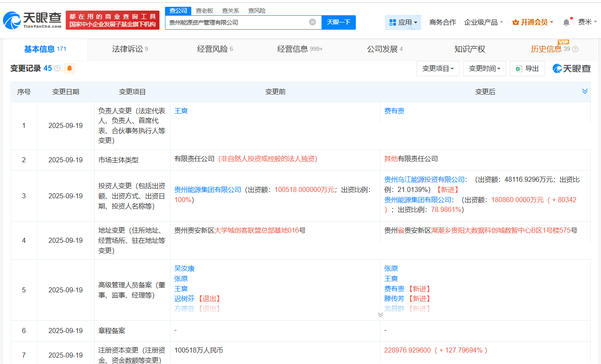
Task: Open the 变更时间 filter dropdown
Action: tap(484, 68)
